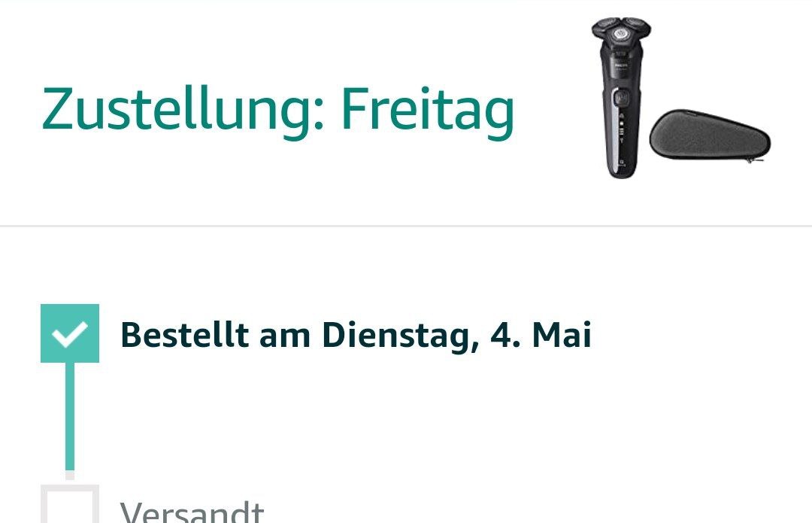Select the empty Versandt status box
Screen dimensions: 812x523
(70, 504)
